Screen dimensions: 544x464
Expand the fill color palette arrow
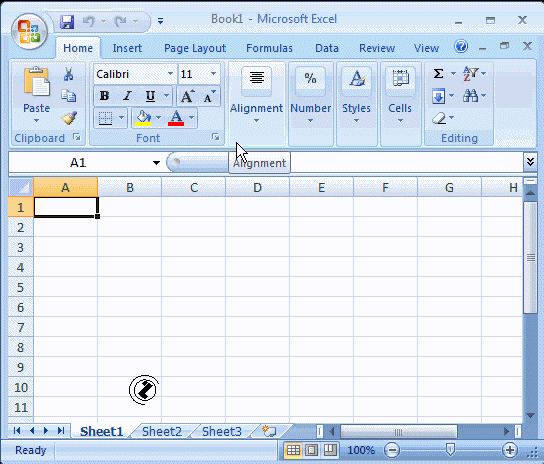coord(158,118)
